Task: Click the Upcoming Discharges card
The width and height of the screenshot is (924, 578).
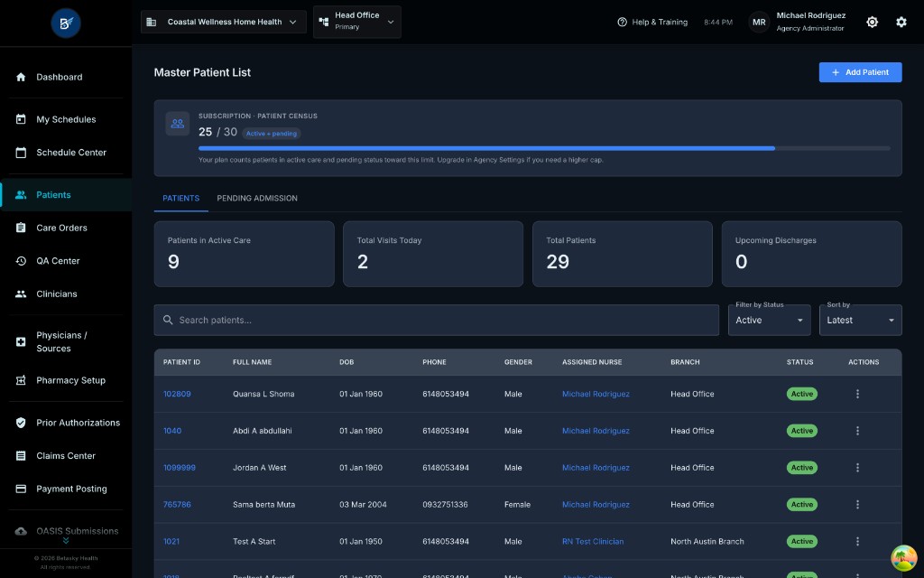Action: (811, 254)
